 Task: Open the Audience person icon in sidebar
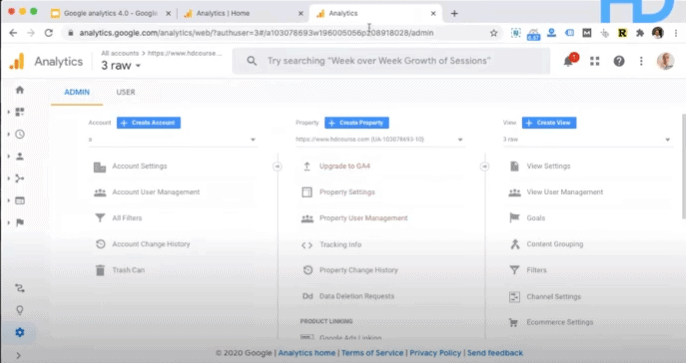20,156
